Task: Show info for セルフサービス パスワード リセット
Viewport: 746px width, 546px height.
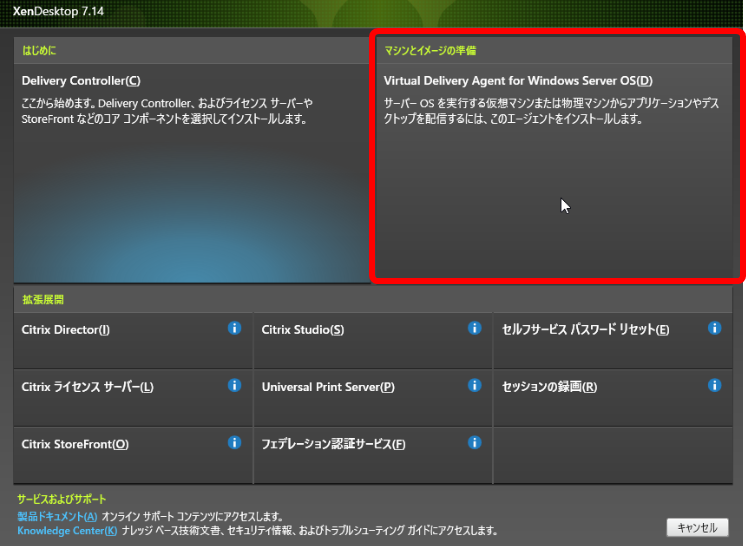Action: point(714,328)
